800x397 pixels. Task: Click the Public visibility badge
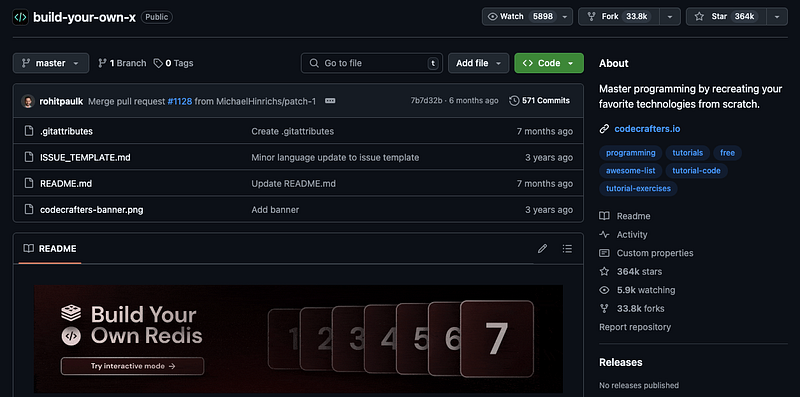(157, 17)
